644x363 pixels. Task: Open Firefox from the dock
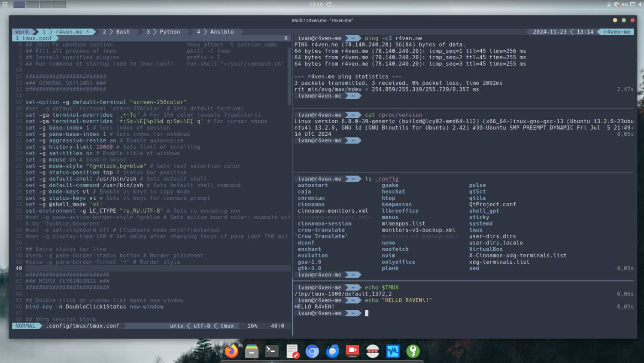tap(231, 351)
